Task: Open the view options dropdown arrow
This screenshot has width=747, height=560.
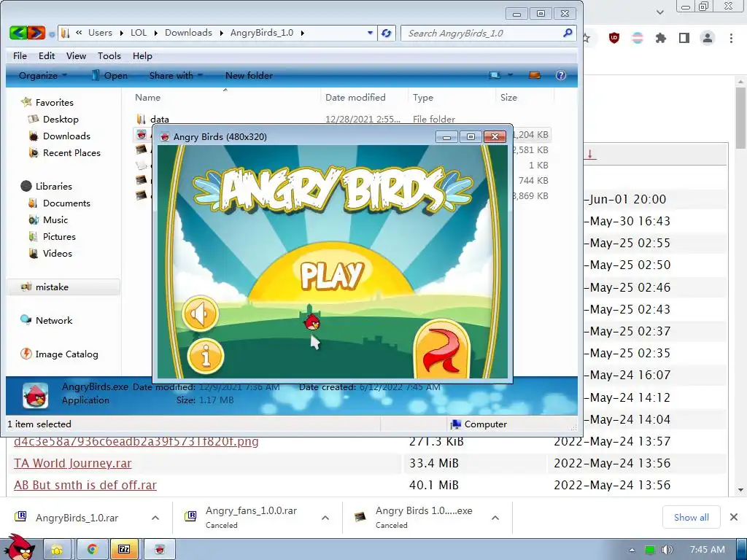Action: click(x=510, y=75)
